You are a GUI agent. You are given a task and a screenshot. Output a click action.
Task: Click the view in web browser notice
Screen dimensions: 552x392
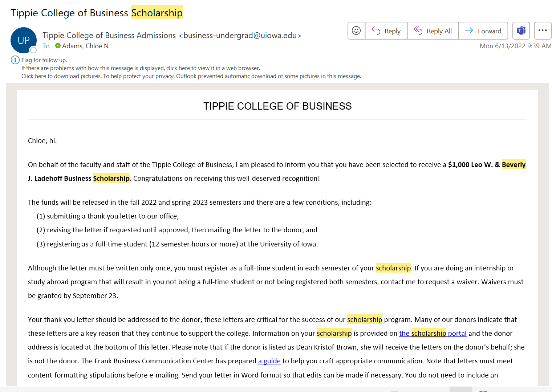pos(141,68)
